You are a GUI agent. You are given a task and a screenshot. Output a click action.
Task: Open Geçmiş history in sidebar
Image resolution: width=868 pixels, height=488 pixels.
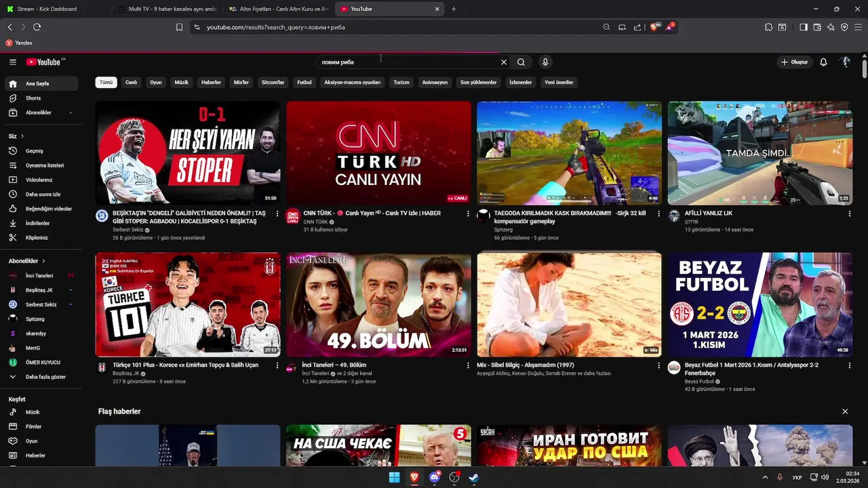tap(41, 151)
